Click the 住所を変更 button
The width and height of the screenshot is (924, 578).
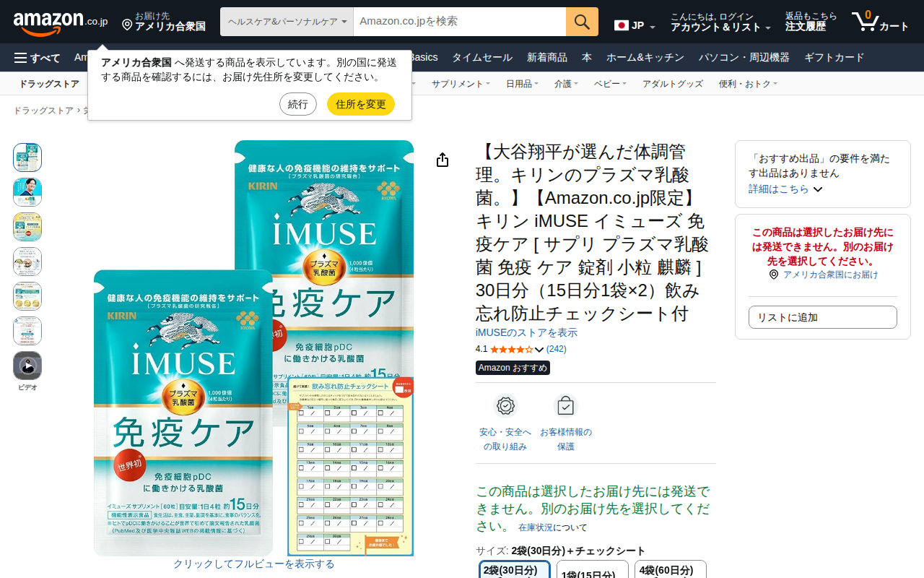[x=361, y=104]
